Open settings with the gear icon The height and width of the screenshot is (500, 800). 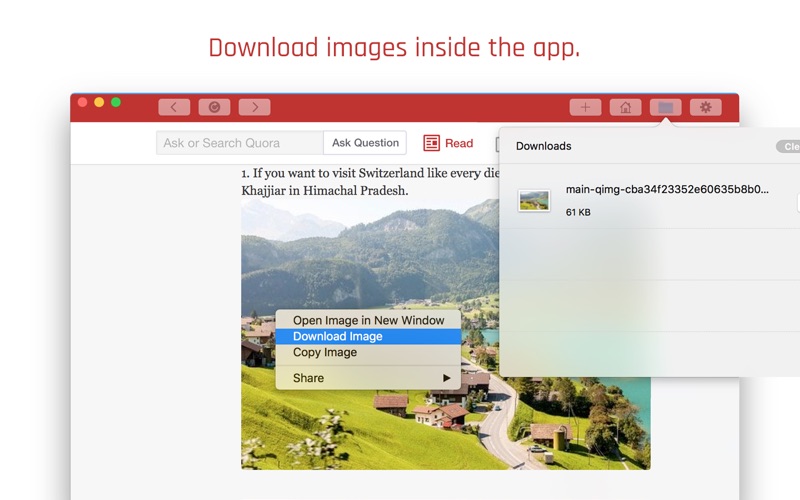point(706,107)
